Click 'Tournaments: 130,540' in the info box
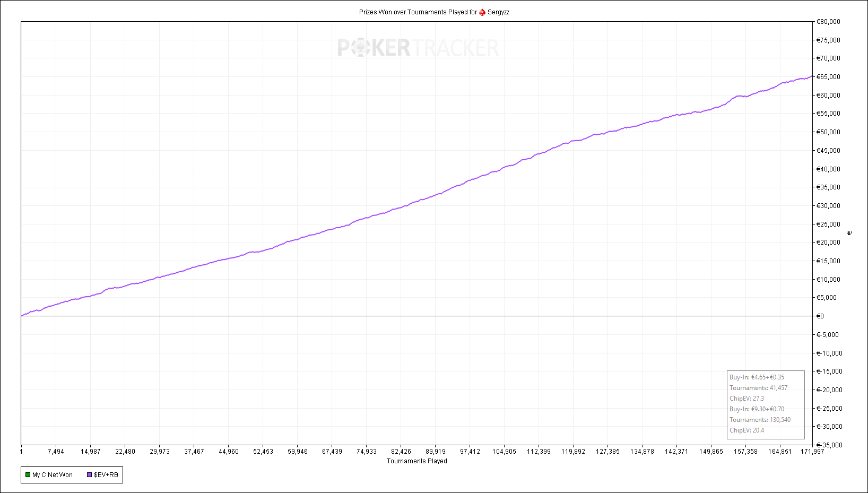This screenshot has height=493, width=868. pos(760,420)
